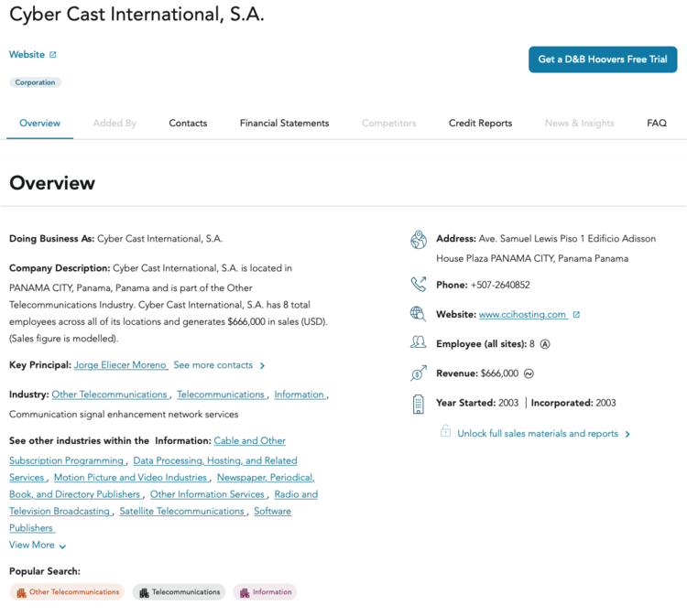Click 'Communication signal enhancement network services' text
This screenshot has width=687, height=616.
pos(124,414)
